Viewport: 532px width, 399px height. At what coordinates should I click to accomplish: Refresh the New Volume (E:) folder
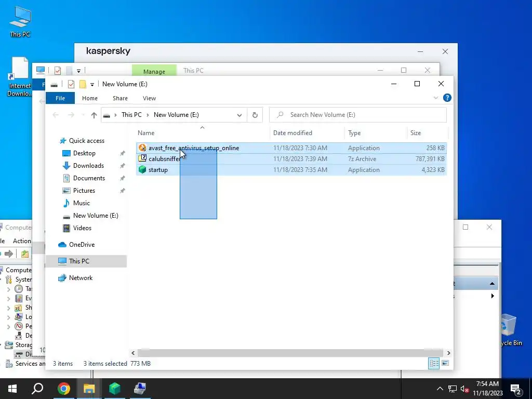click(x=255, y=115)
